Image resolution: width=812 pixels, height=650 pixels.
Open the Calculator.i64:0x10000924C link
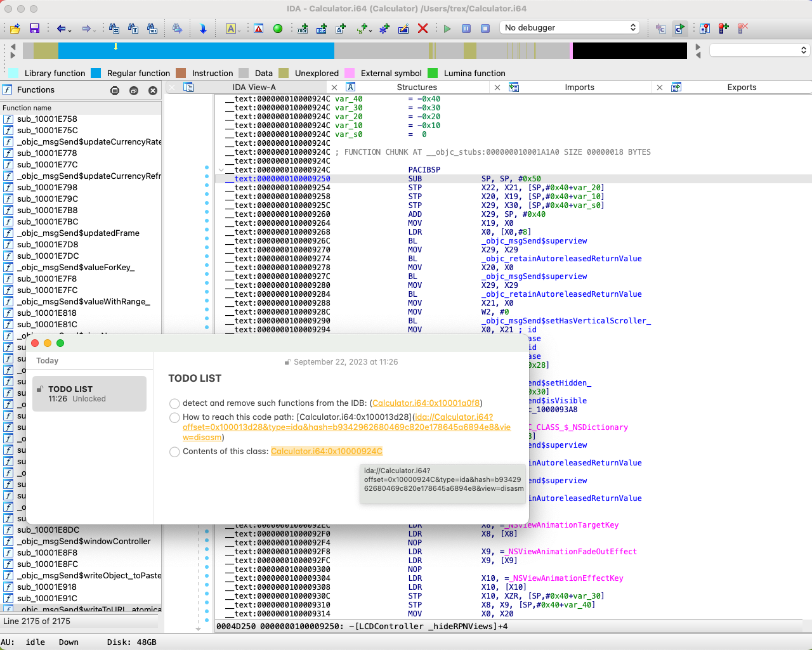(x=326, y=452)
